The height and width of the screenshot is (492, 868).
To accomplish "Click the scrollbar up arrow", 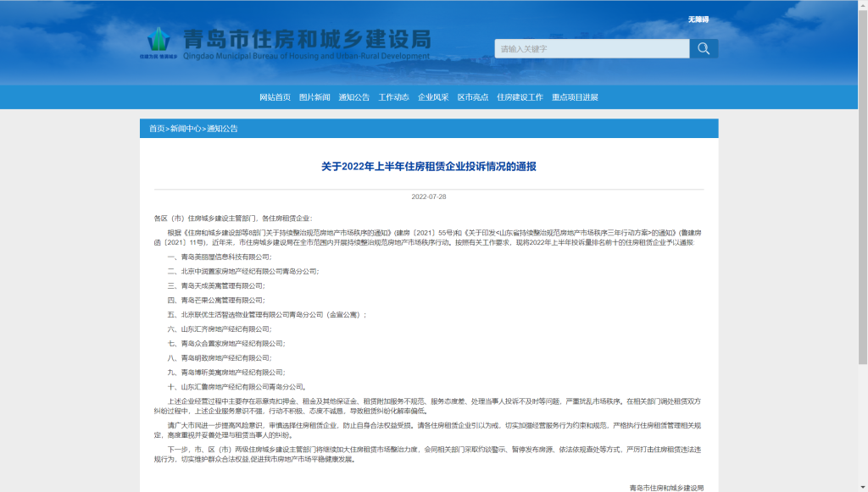I will pos(862,4).
